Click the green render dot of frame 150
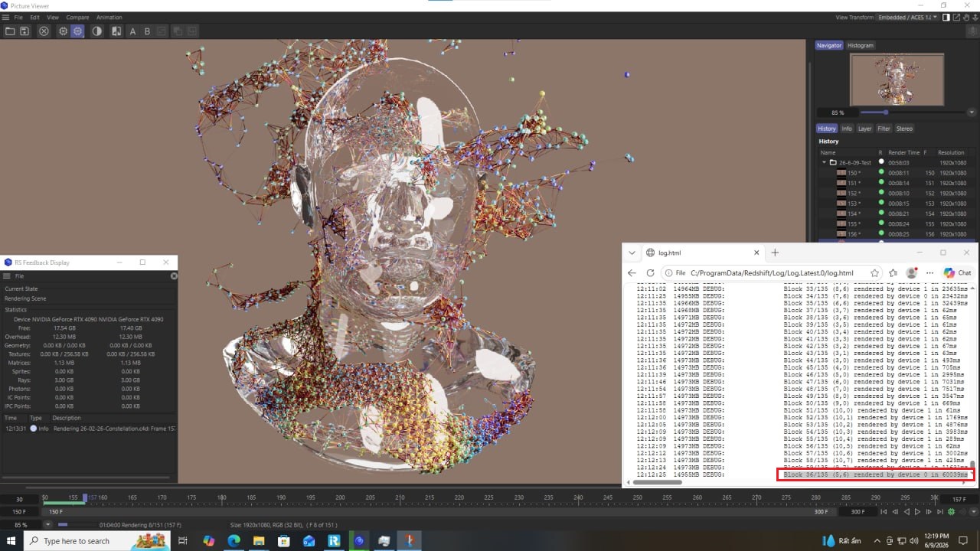The height and width of the screenshot is (551, 980). click(x=881, y=173)
